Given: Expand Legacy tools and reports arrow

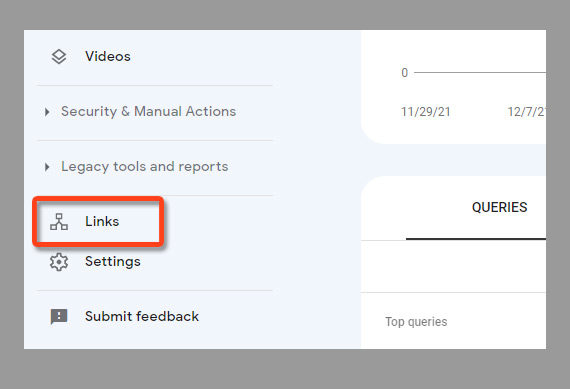Looking at the screenshot, I should (47, 167).
